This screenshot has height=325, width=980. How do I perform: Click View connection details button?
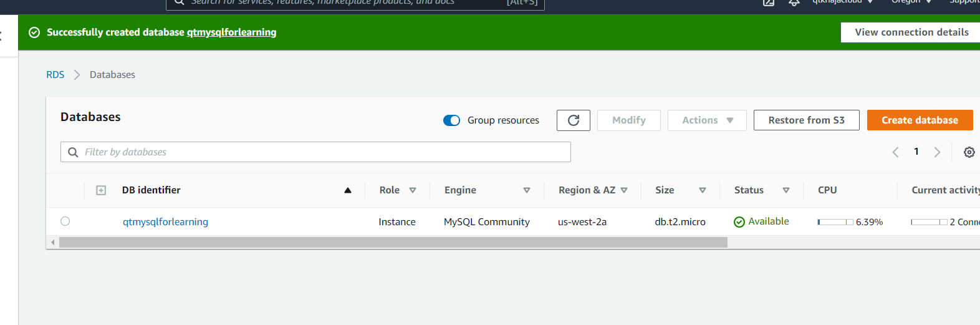911,32
